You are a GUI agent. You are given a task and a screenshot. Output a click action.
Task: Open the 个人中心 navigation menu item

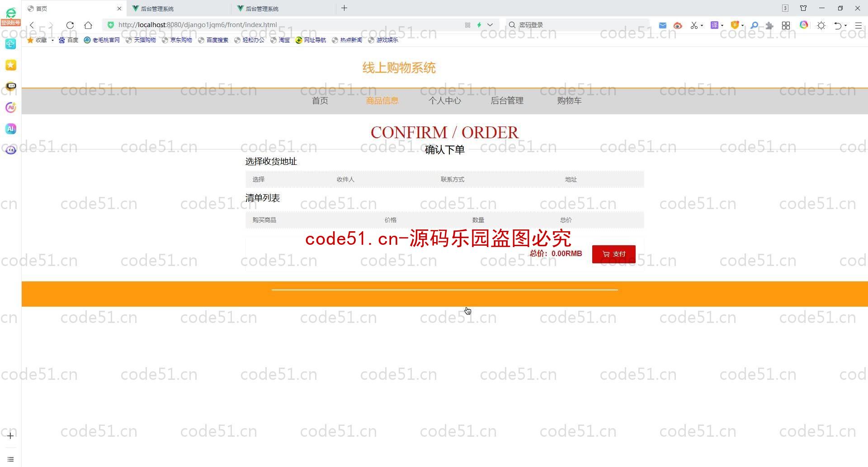[x=445, y=101]
